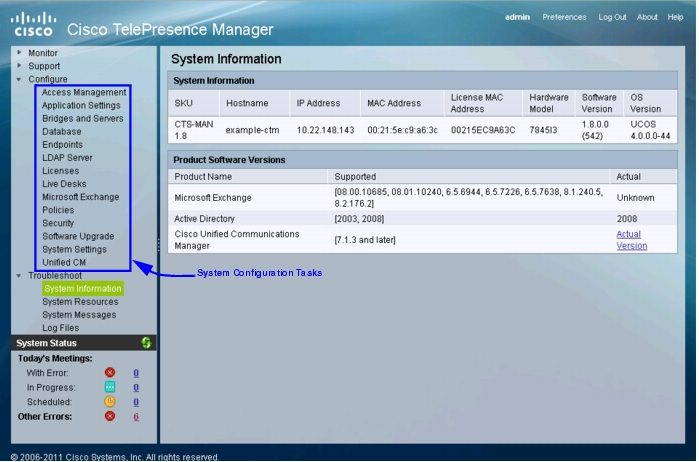Collapse the Troubleshoot menu arrow
The image size is (699, 462).
click(x=19, y=276)
